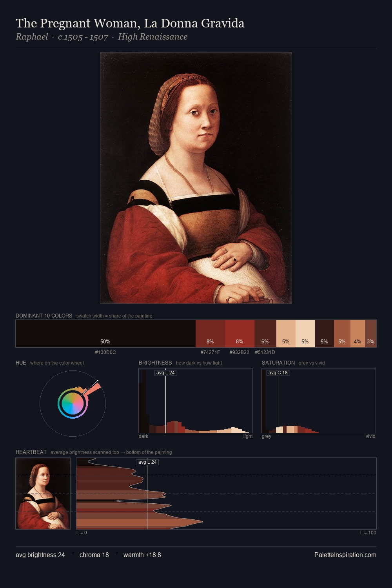Click the 'avg L 24' label in the heartbeat chart
Screen dimensions: 392x588
[147, 462]
